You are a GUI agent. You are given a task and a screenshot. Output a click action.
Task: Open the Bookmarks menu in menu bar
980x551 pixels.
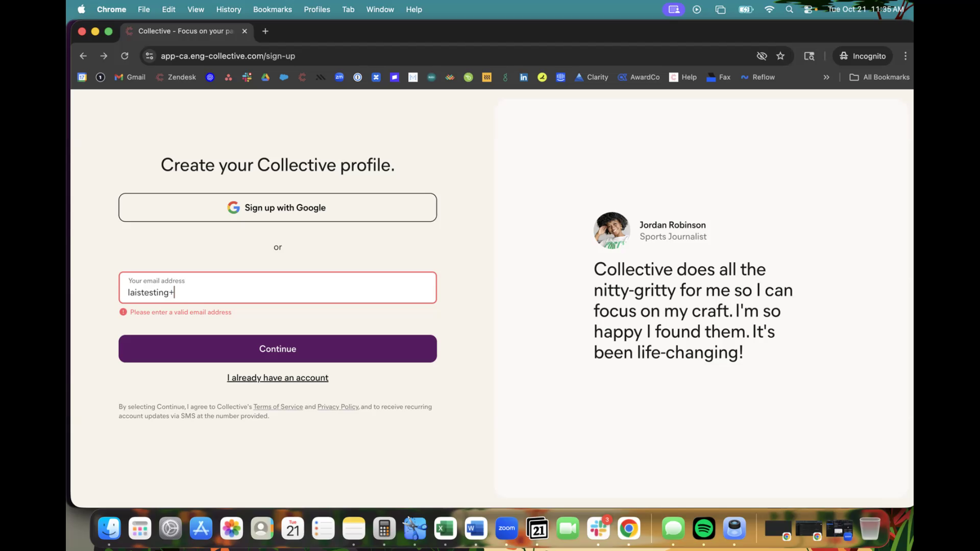(273, 9)
